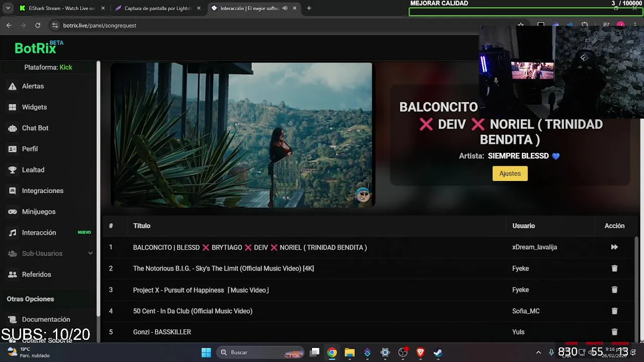Delete Project X Pursuit of Happiness request
Image resolution: width=644 pixels, height=362 pixels.
tap(614, 290)
